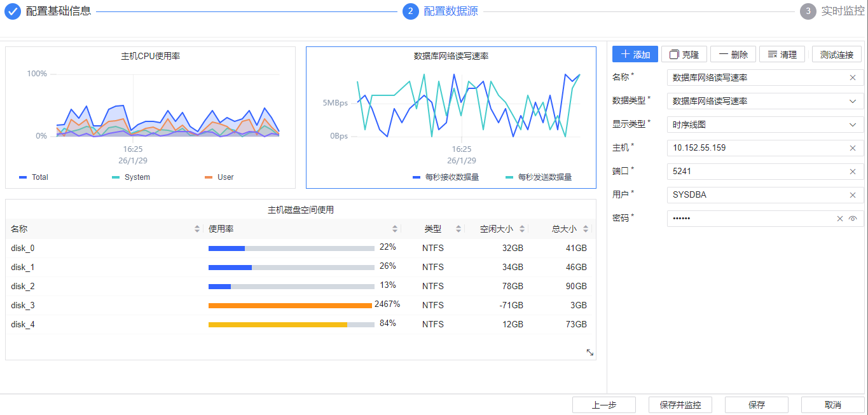Clear the 端口 field with its X icon

853,172
